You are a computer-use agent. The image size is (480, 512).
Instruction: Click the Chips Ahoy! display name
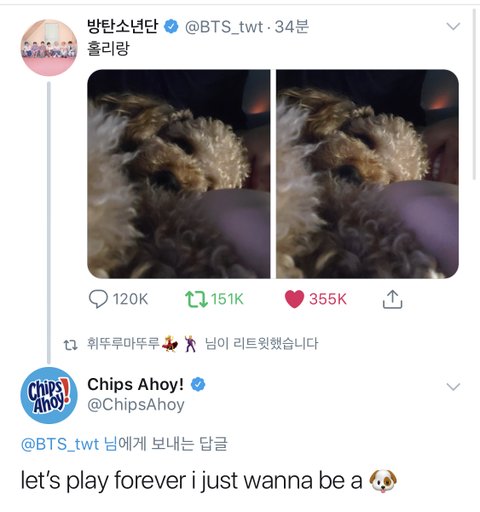tap(135, 384)
